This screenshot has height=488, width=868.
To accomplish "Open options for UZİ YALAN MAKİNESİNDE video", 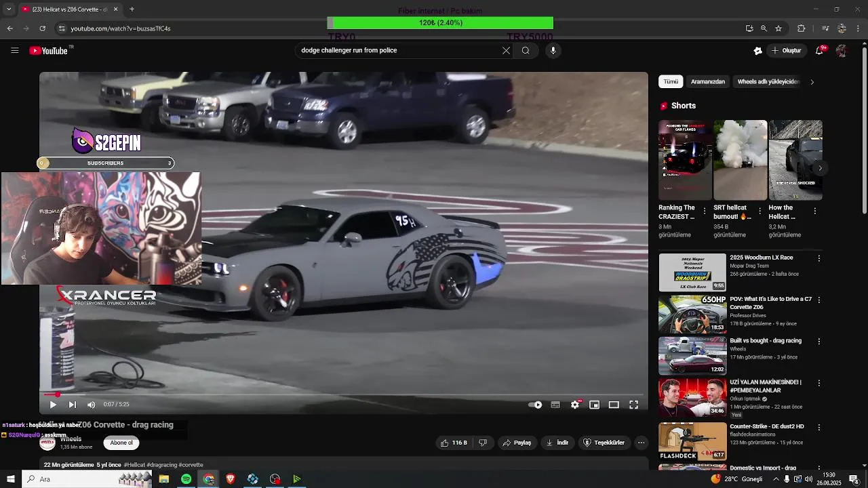I will coord(819,383).
